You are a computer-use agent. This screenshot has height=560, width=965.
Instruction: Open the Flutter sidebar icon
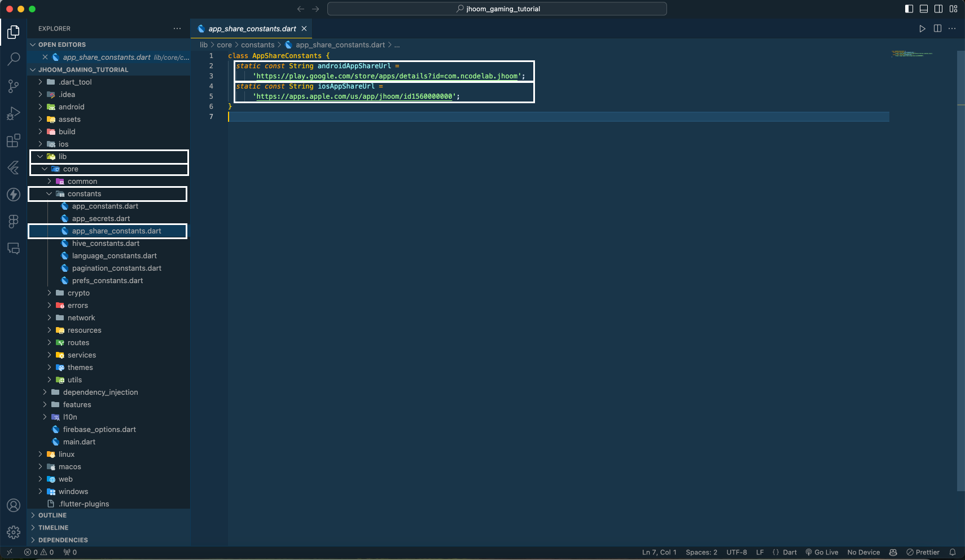click(14, 167)
